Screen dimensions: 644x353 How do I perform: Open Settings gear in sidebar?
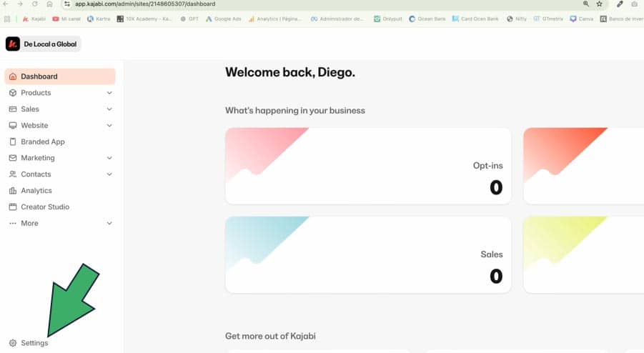coord(13,343)
